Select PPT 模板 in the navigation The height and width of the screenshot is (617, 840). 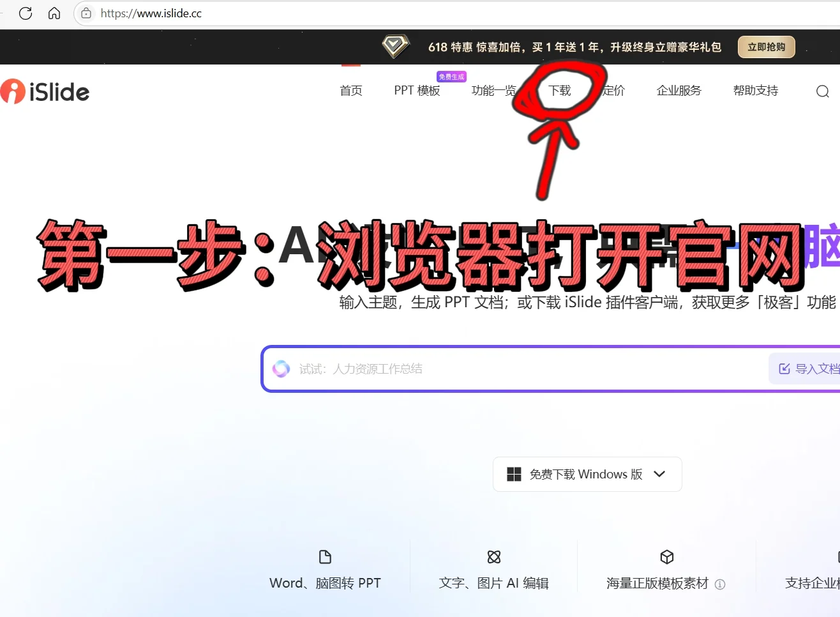click(417, 90)
